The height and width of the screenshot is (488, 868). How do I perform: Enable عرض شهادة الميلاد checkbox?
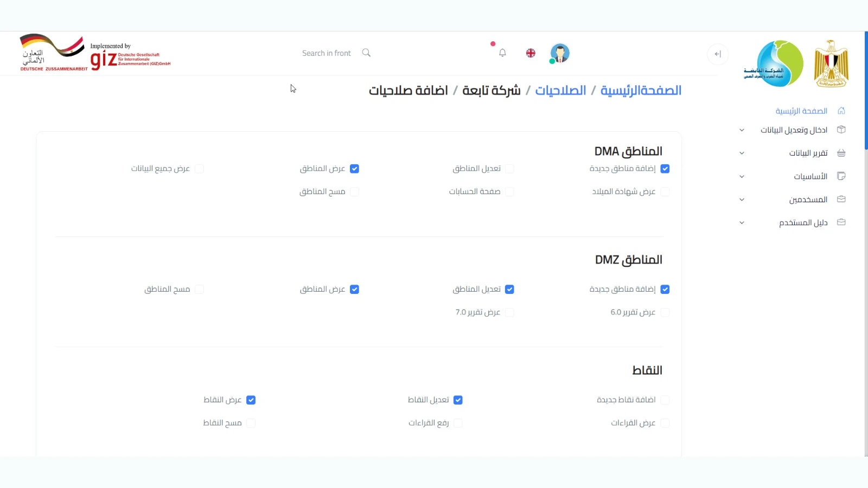pos(665,191)
